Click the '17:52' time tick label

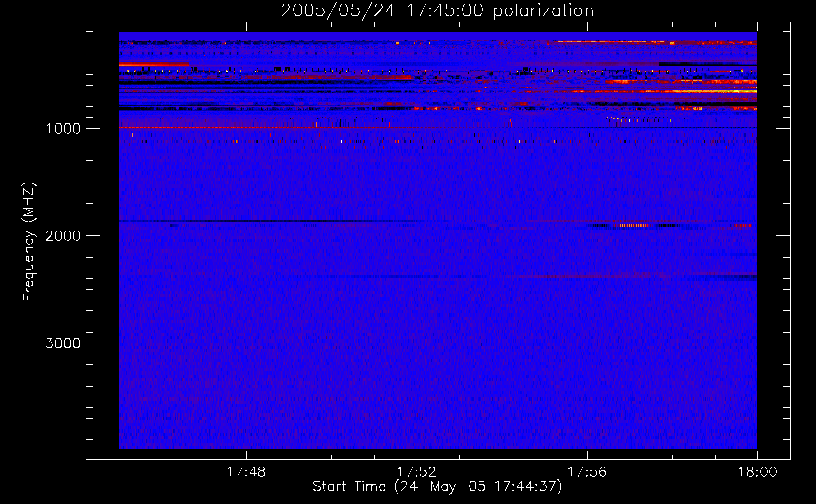pyautogui.click(x=417, y=472)
